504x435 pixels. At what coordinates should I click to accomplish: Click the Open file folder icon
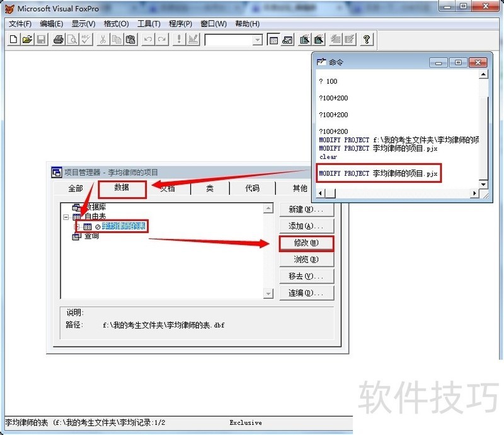click(27, 39)
